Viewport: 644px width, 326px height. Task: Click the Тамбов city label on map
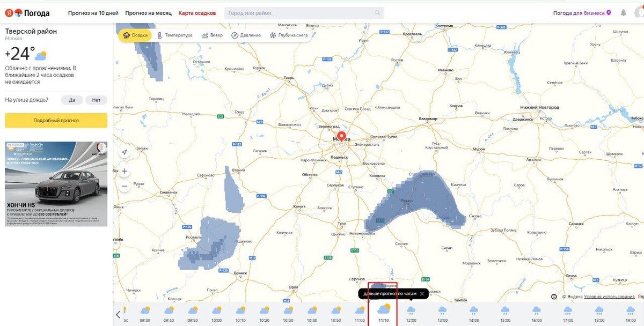coord(459,301)
